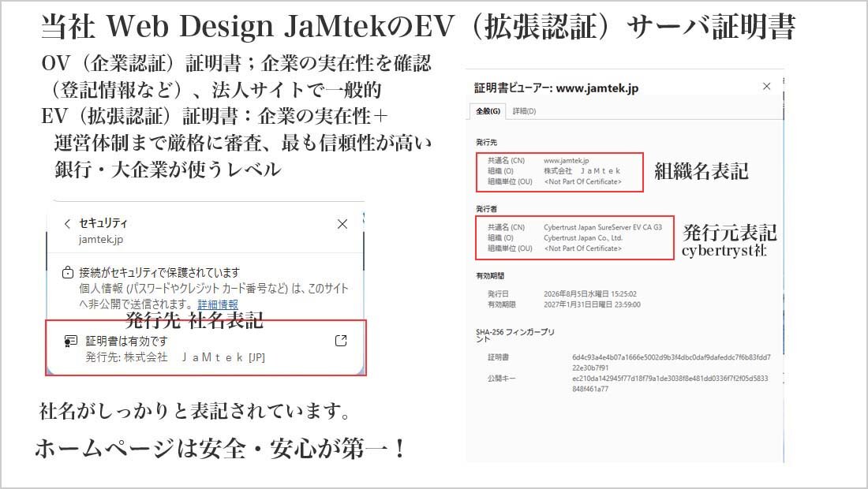The width and height of the screenshot is (868, 489).
Task: Click the 有効期間 section heading
Action: [490, 275]
